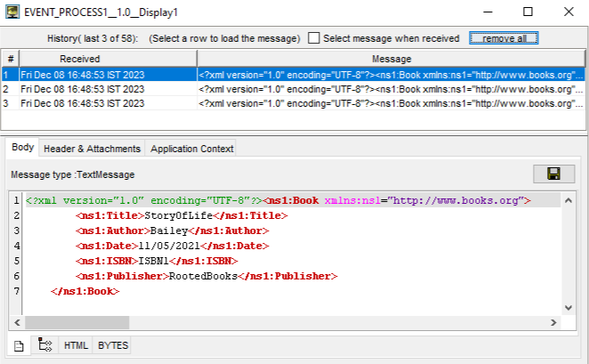Image resolution: width=589 pixels, height=364 pixels.
Task: Switch to plain text view icon
Action: pyautogui.click(x=19, y=345)
